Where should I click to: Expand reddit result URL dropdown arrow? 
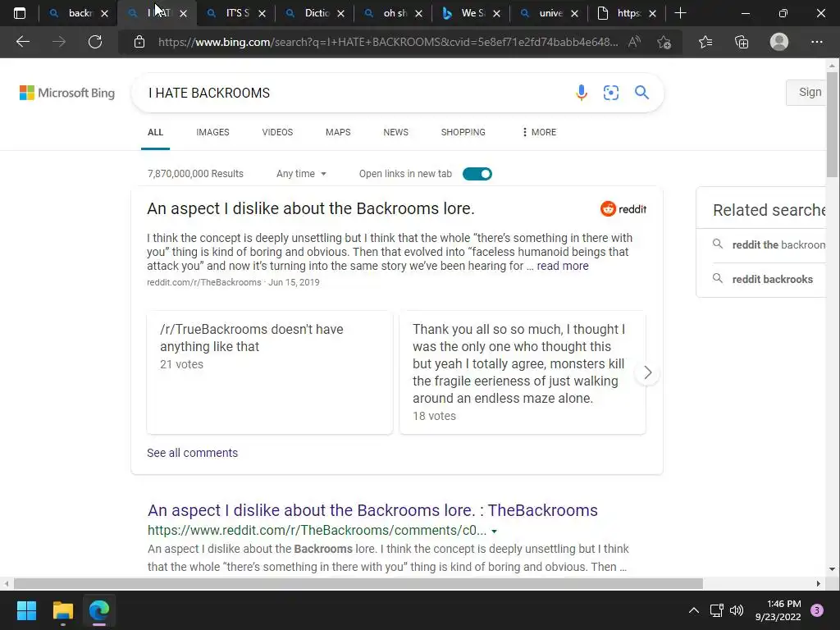494,532
